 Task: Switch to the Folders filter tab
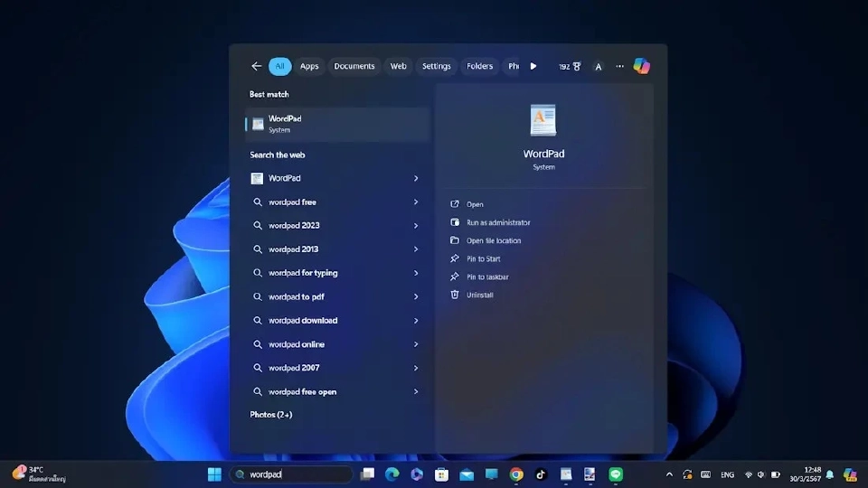tap(479, 66)
